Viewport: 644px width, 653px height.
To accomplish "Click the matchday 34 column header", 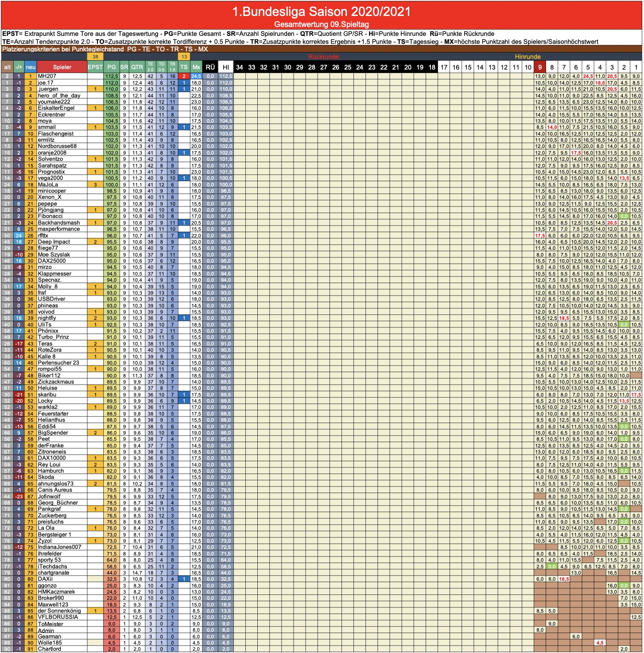I will (x=240, y=67).
